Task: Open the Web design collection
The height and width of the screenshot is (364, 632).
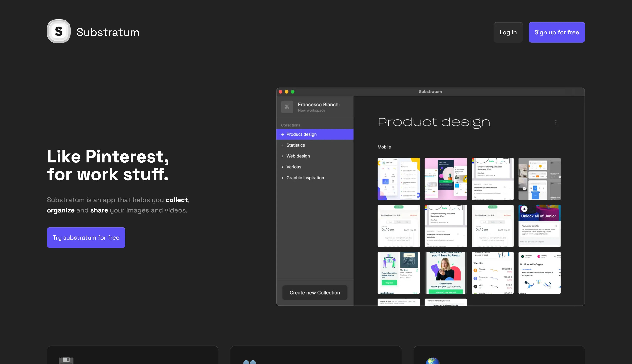Action: point(298,156)
